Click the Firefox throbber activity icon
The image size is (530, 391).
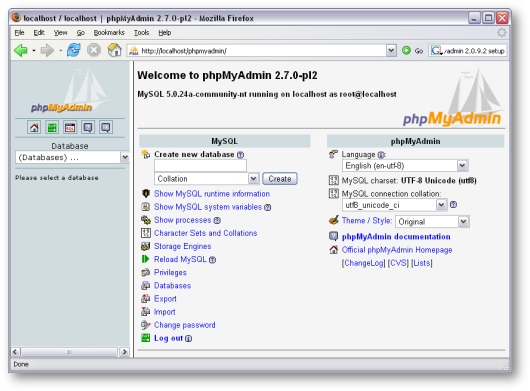tap(502, 32)
